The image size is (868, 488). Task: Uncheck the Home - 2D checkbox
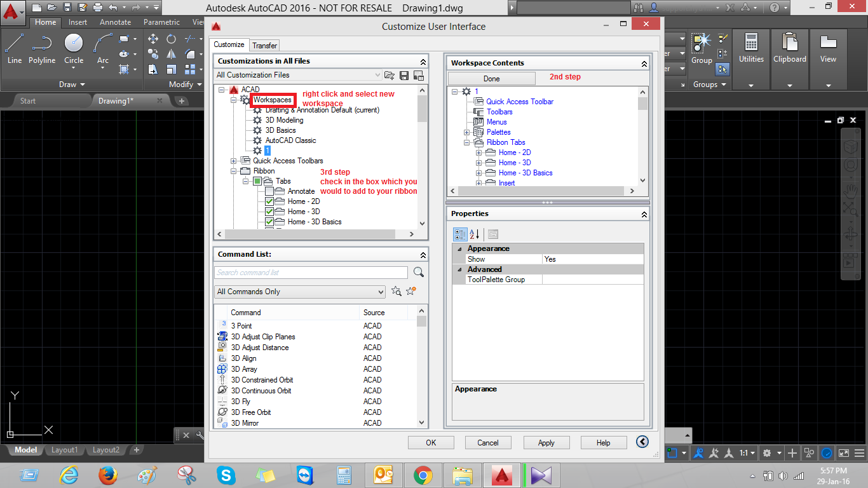point(269,201)
